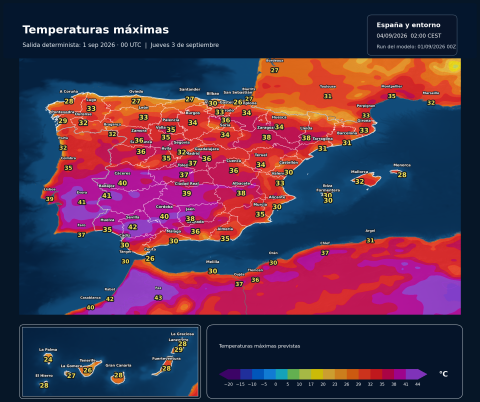This screenshot has height=402, width=480.
Task: Click the 44 tick on the color scale
Action: 418,384
